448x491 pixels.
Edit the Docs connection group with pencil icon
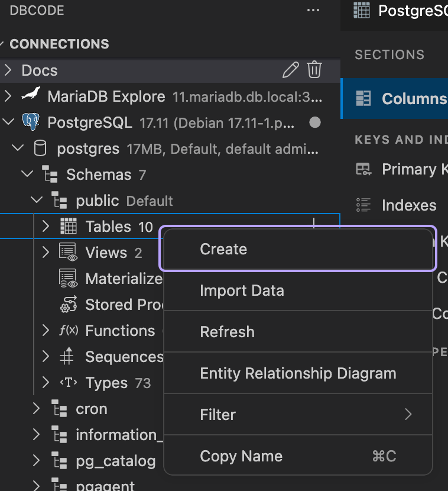[x=291, y=70]
